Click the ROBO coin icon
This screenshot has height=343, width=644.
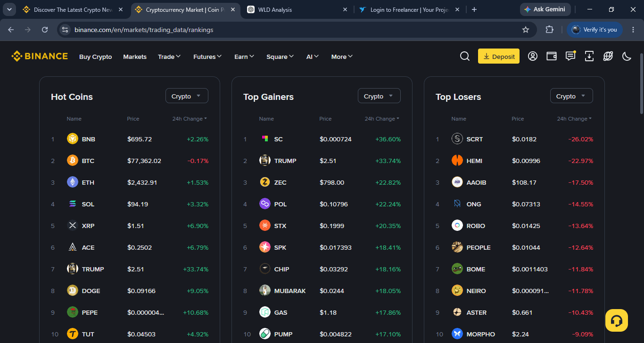(x=457, y=226)
